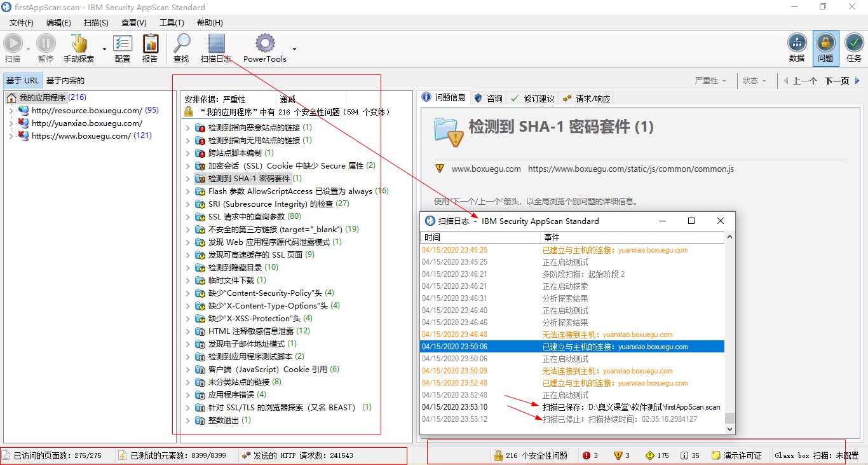Select the 客户端（JavaScript）Cookie 引用 row
The height and width of the screenshot is (465, 868).
coord(267,370)
